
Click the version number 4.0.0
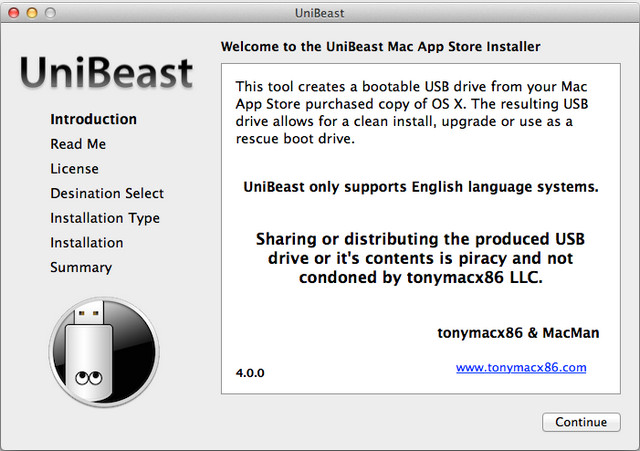coord(250,372)
